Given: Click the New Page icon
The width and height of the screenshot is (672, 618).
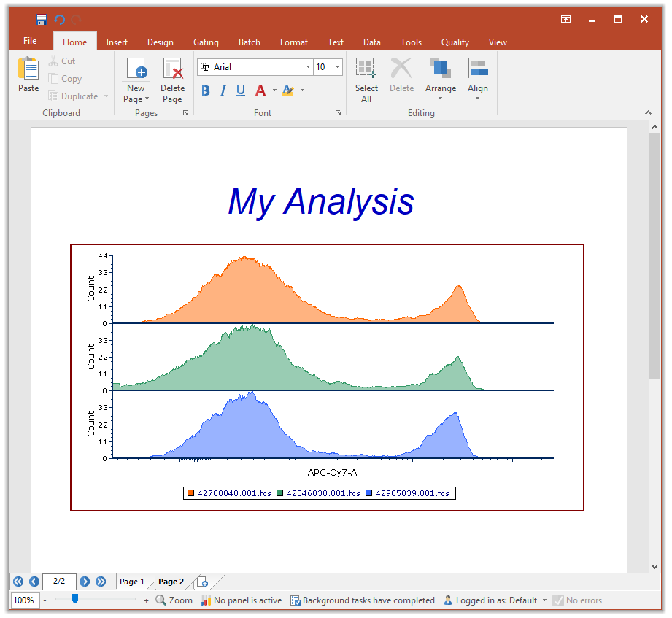Looking at the screenshot, I should click(136, 69).
